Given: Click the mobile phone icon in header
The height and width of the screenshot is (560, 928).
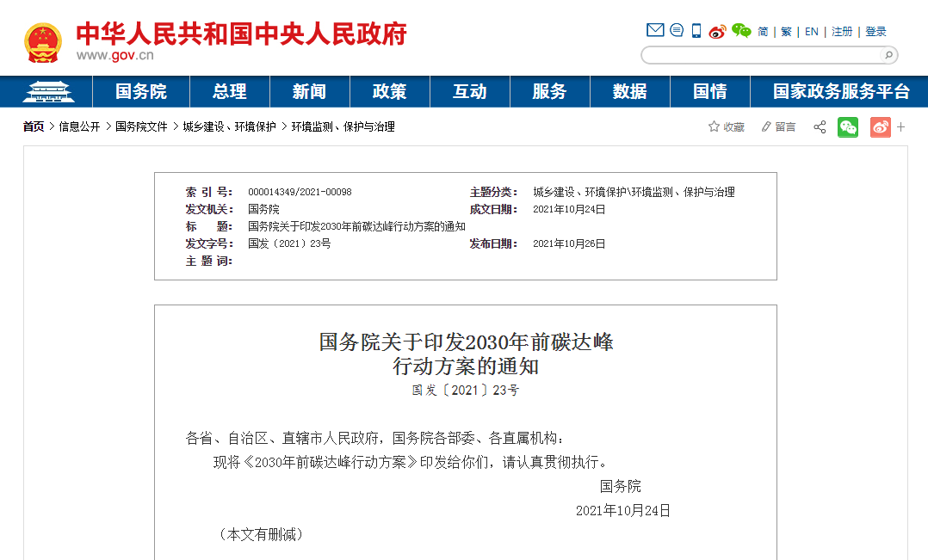Looking at the screenshot, I should (696, 31).
